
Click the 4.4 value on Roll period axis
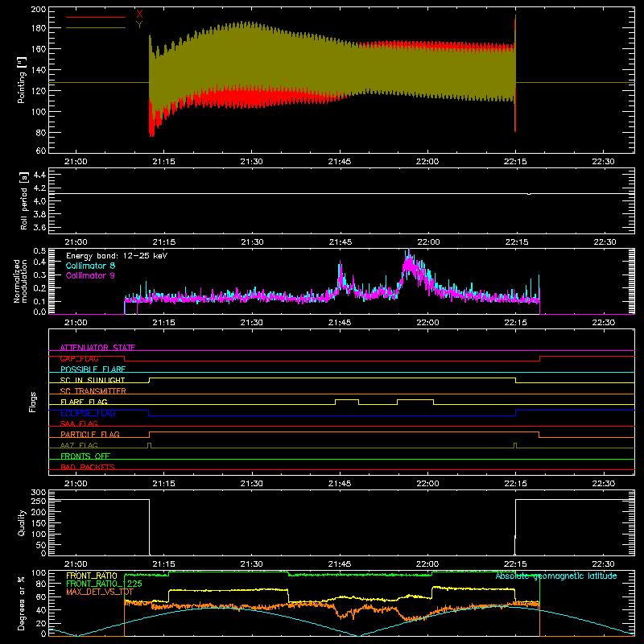(x=39, y=175)
